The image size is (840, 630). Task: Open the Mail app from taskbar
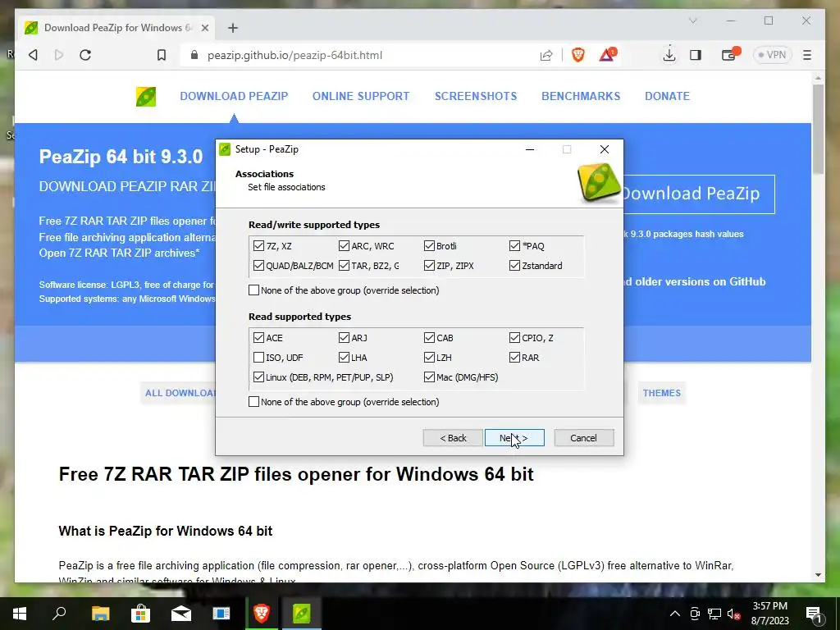point(181,614)
